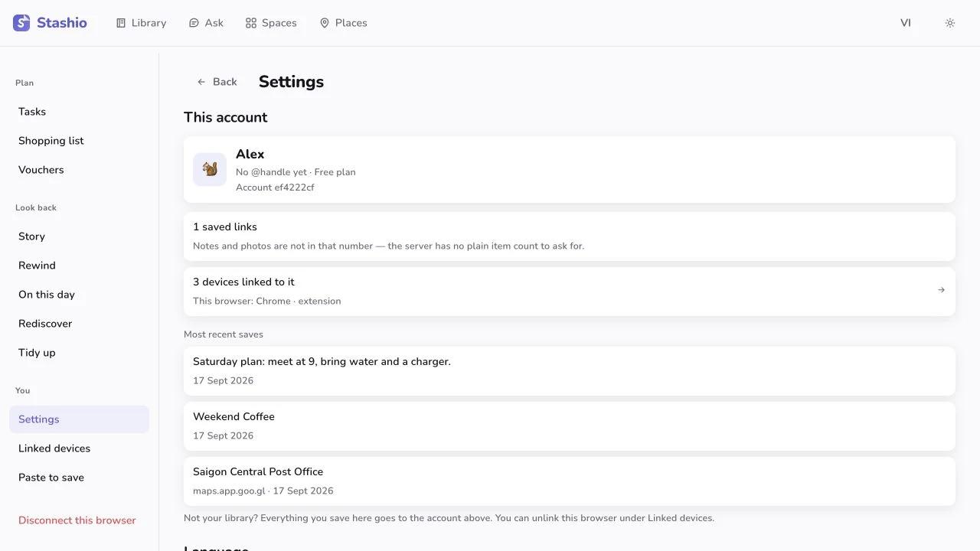Switch language using the VI button
Screen dimensions: 980x551
[x=906, y=23]
